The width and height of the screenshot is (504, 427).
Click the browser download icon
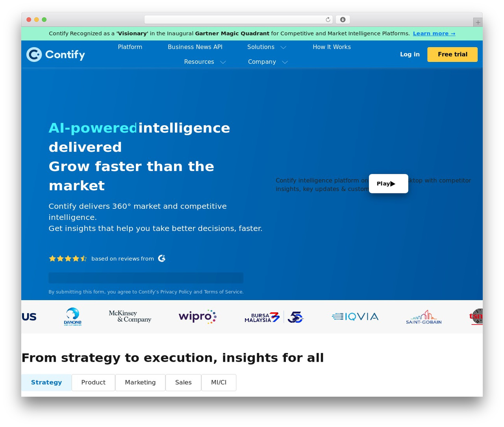click(343, 20)
